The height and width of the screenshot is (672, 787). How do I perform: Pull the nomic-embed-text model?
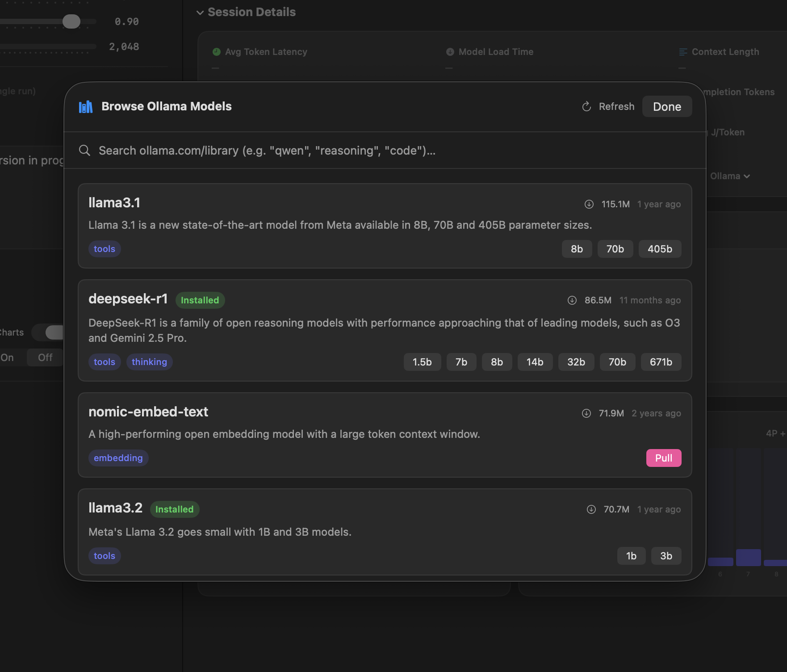tap(664, 458)
